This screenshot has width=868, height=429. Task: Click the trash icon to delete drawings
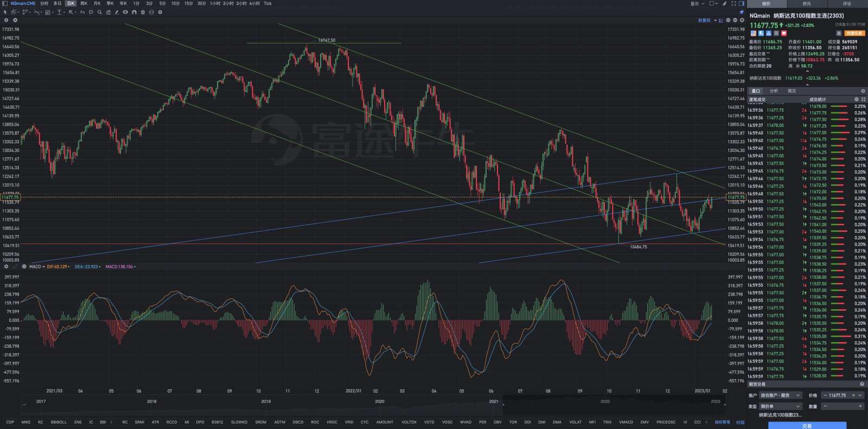click(143, 12)
